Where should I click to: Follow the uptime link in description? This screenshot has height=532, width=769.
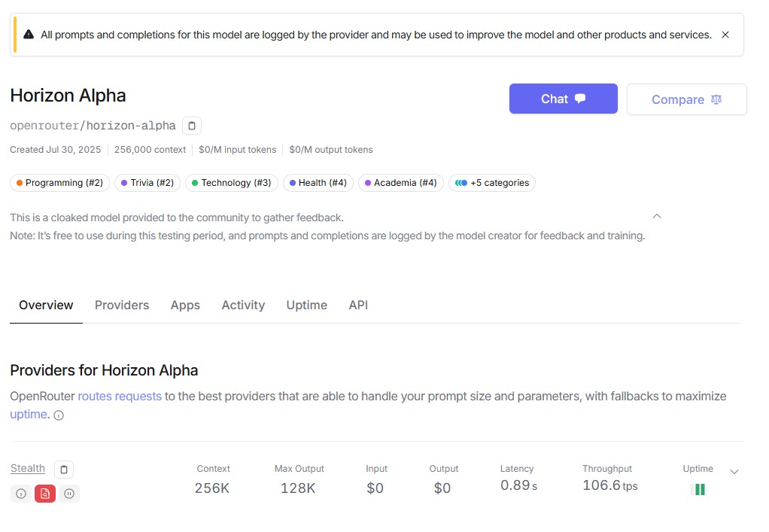point(29,415)
